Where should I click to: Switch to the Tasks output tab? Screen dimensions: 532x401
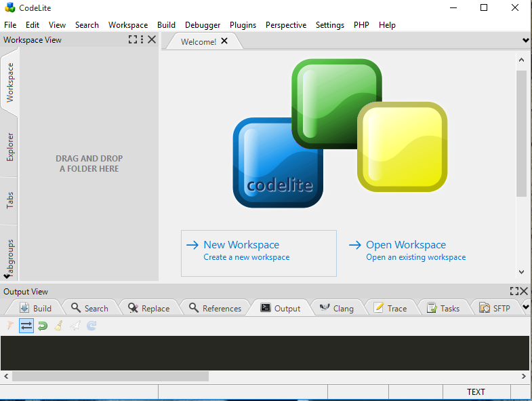(443, 308)
